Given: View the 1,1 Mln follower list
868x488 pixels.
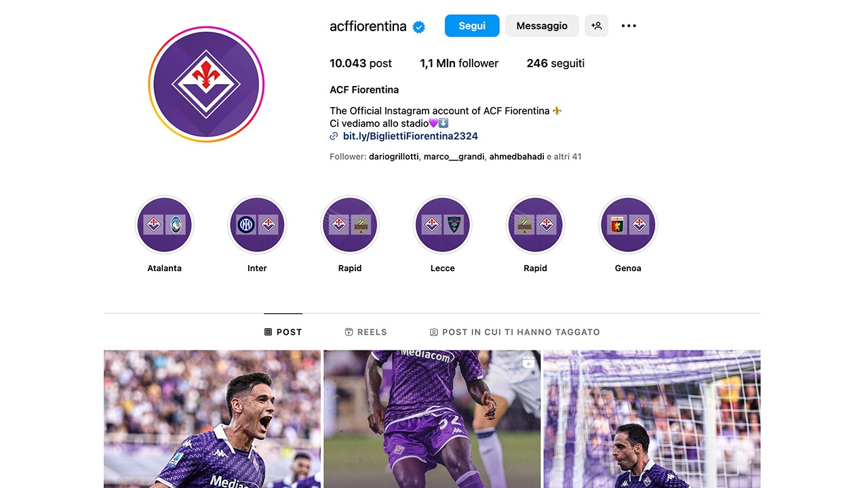Looking at the screenshot, I should [459, 63].
